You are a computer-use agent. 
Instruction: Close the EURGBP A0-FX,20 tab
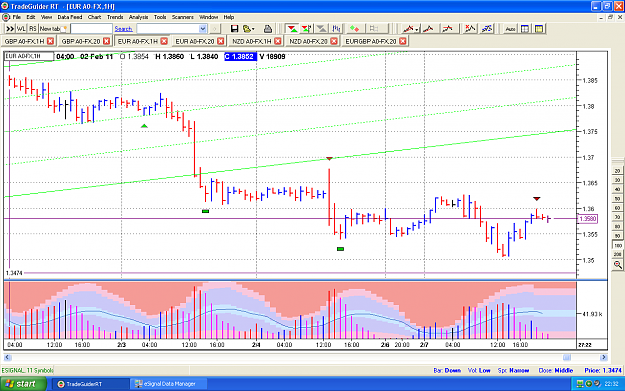(403, 41)
